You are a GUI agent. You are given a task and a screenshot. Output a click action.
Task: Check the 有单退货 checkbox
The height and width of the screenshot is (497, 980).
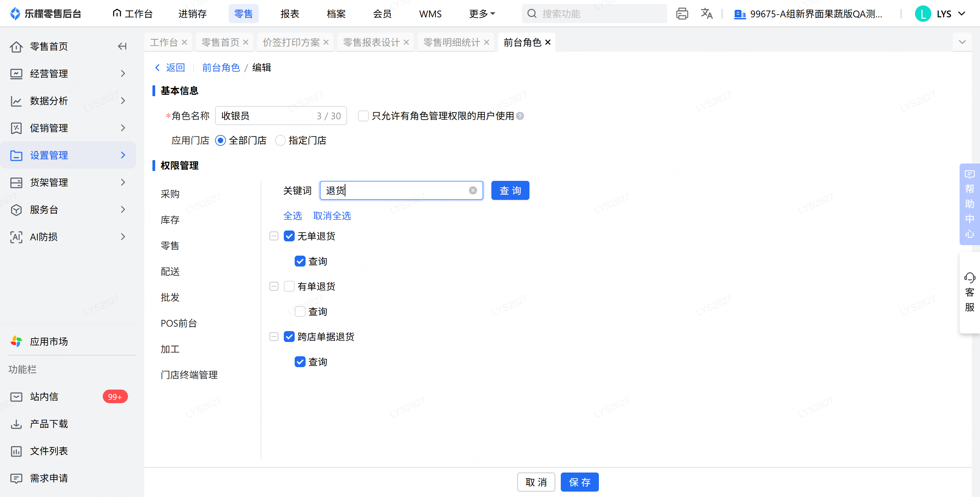pyautogui.click(x=289, y=287)
